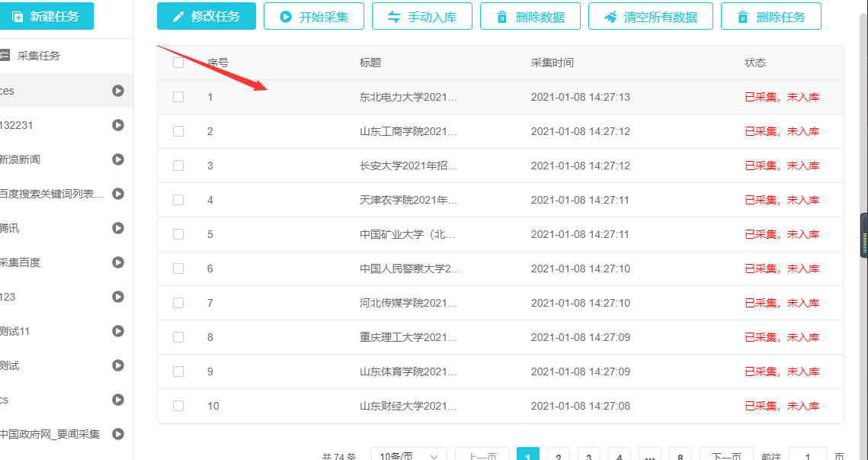The image size is (868, 460).
Task: Check the row for 天津农学院2021年
Action: click(178, 200)
